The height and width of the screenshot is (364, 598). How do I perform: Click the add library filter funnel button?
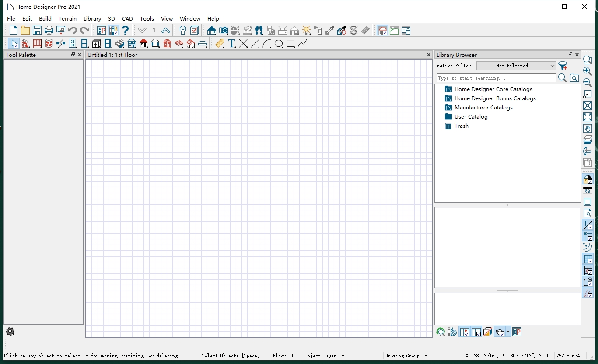pyautogui.click(x=563, y=66)
